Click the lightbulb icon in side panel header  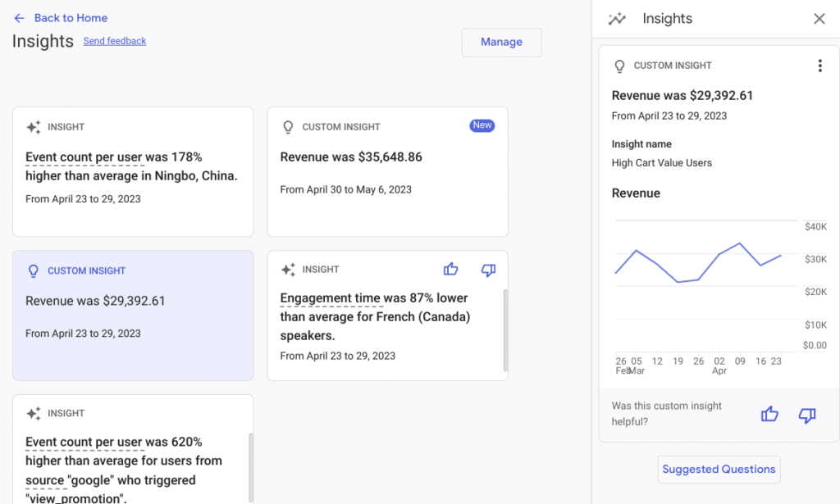tap(619, 66)
